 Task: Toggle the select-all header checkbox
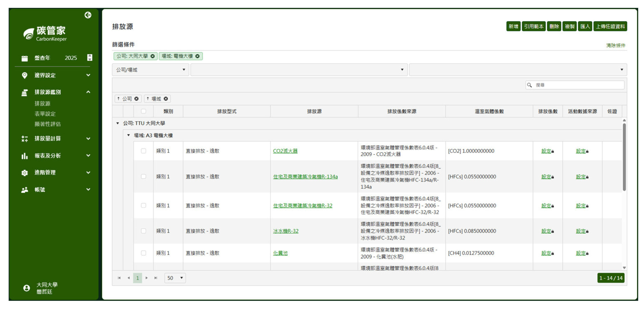144,111
